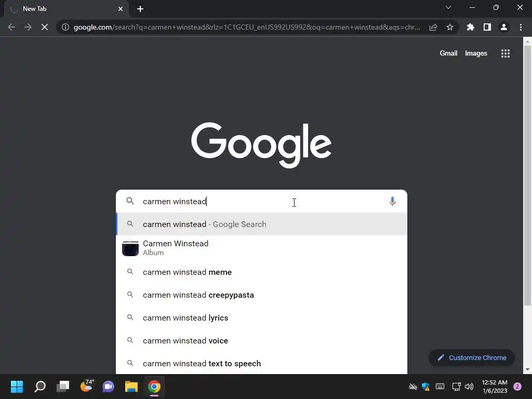Screen dimensions: 532x399
Task: Open Windows Security tray icon
Action: click(426, 387)
